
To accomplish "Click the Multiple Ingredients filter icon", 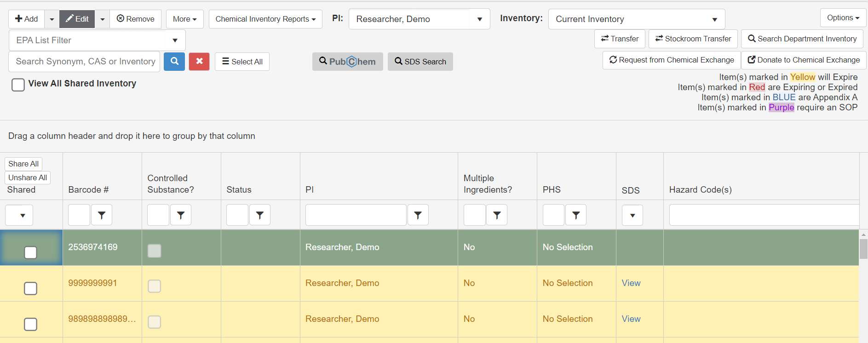I will [x=497, y=215].
